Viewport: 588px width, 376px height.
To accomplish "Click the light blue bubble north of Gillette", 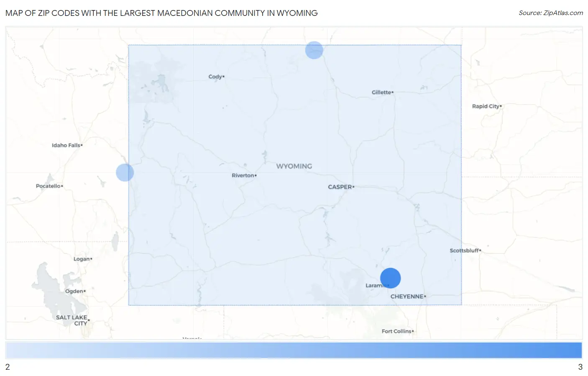I will pos(314,50).
